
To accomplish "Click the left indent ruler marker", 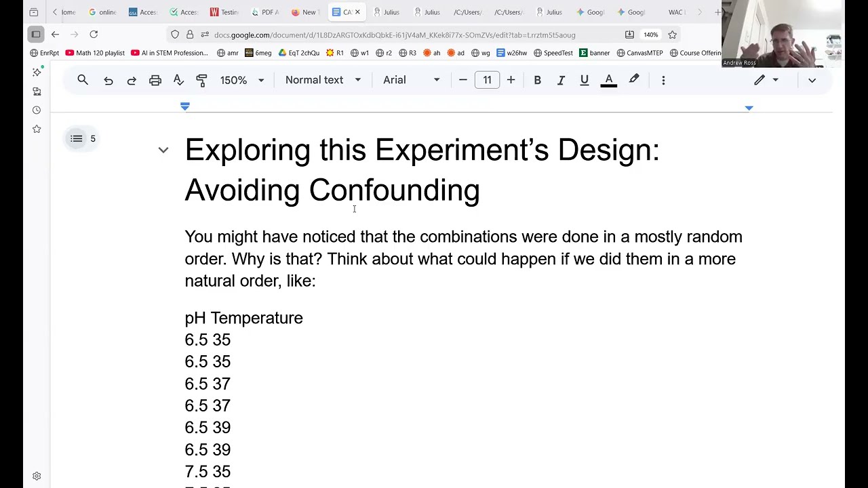I will coord(185,106).
